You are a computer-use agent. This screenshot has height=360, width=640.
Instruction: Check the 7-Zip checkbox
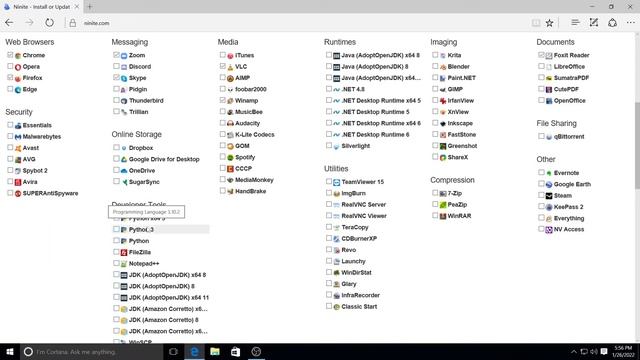[435, 193]
